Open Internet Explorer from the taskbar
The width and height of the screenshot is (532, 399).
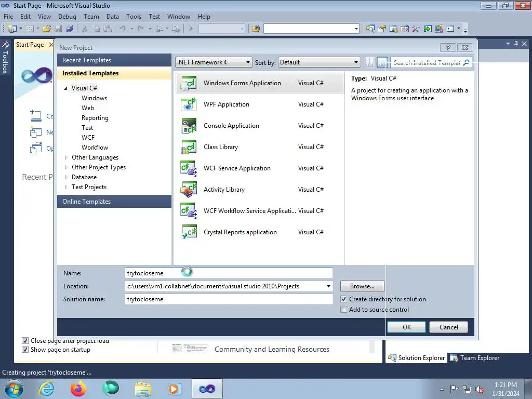[x=46, y=389]
